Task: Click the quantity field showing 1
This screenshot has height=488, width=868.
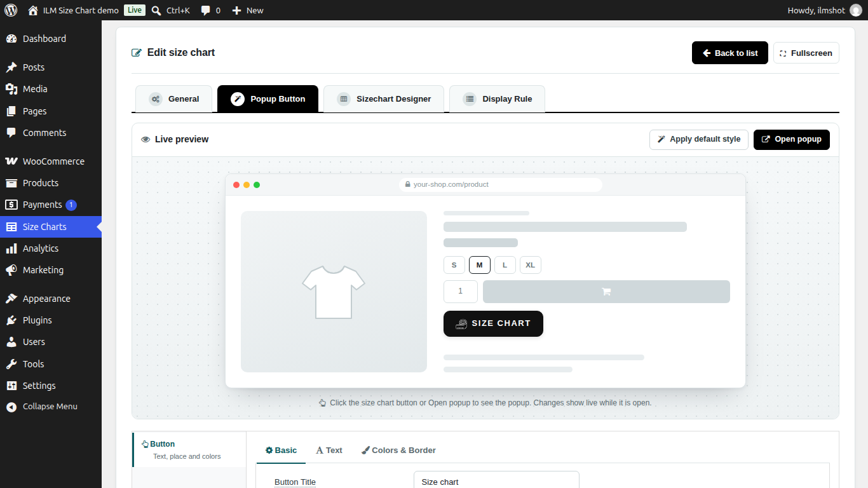Action: coord(461,292)
